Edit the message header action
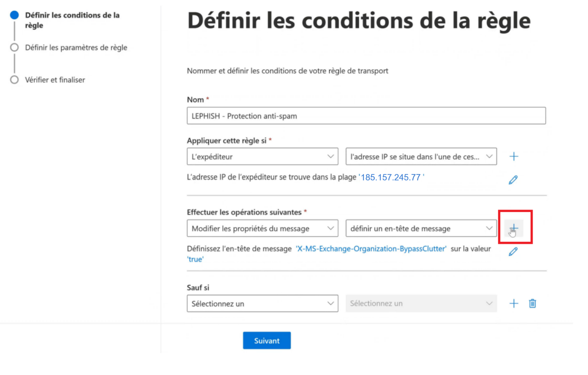Image resolution: width=588 pixels, height=375 pixels. [x=513, y=252]
